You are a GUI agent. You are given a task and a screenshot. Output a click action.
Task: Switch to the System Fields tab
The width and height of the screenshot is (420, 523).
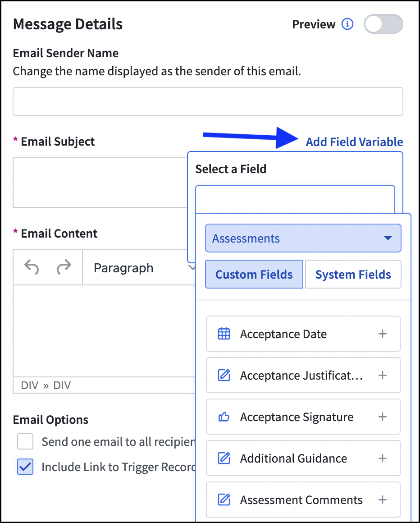(x=353, y=274)
